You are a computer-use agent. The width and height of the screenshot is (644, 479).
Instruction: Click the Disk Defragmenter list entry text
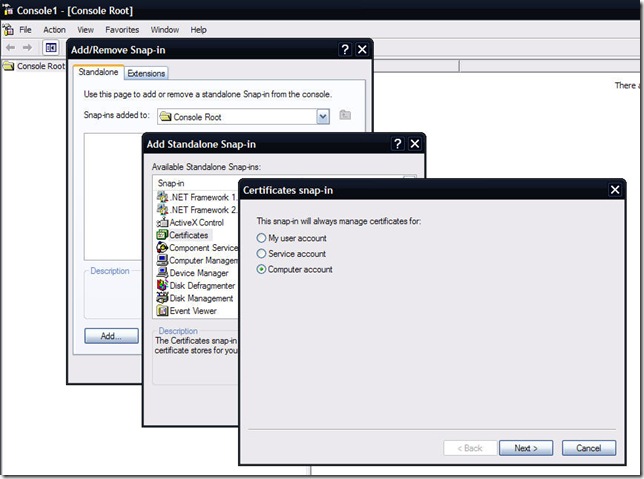coord(202,286)
